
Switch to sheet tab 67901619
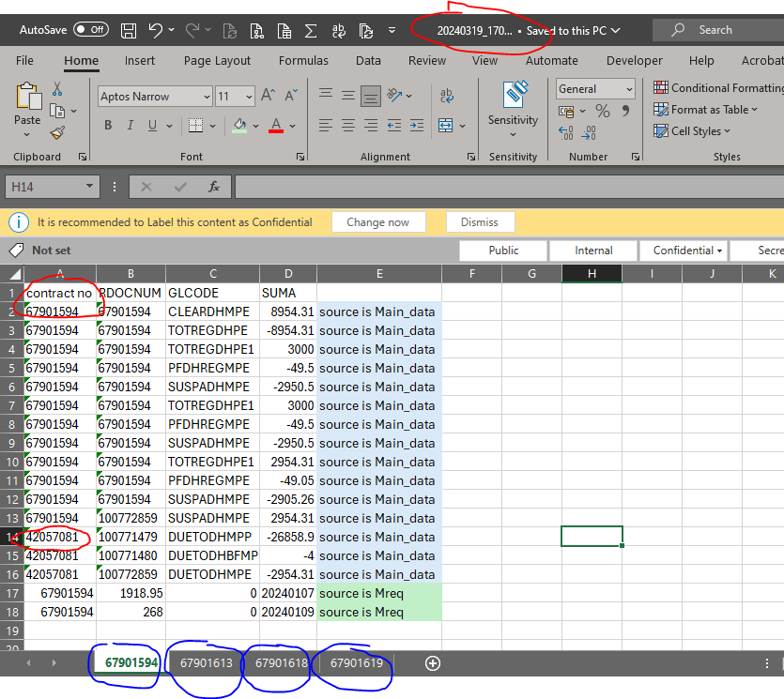tap(357, 663)
